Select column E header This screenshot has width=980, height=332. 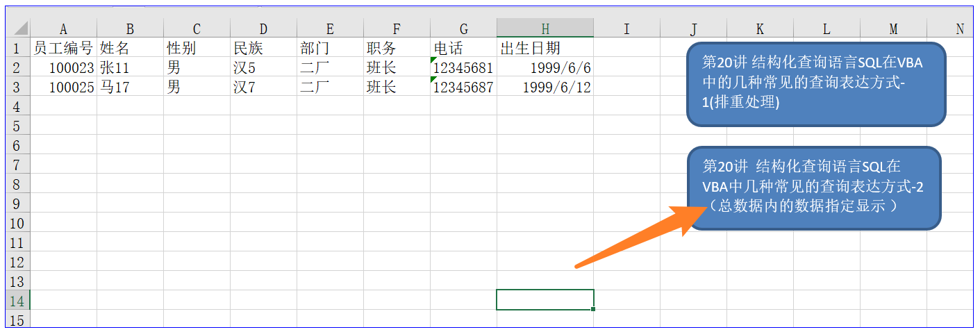point(330,28)
